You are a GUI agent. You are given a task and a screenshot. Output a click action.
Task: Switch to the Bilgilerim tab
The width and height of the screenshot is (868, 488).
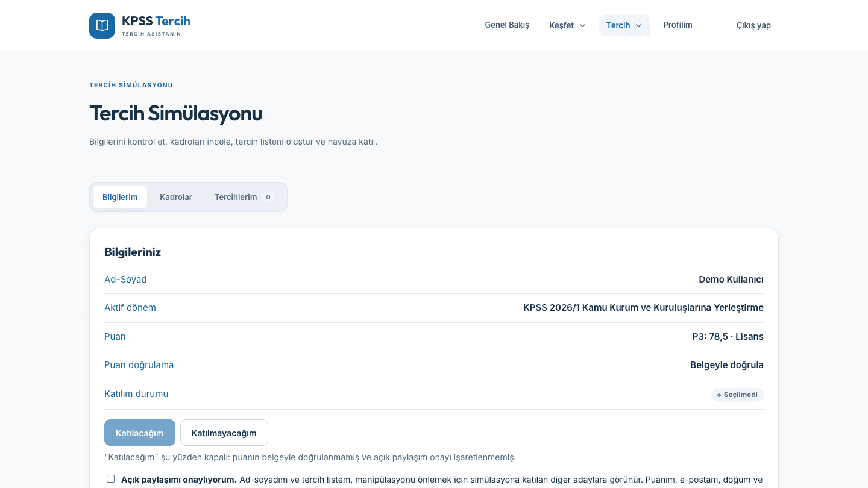(x=120, y=197)
